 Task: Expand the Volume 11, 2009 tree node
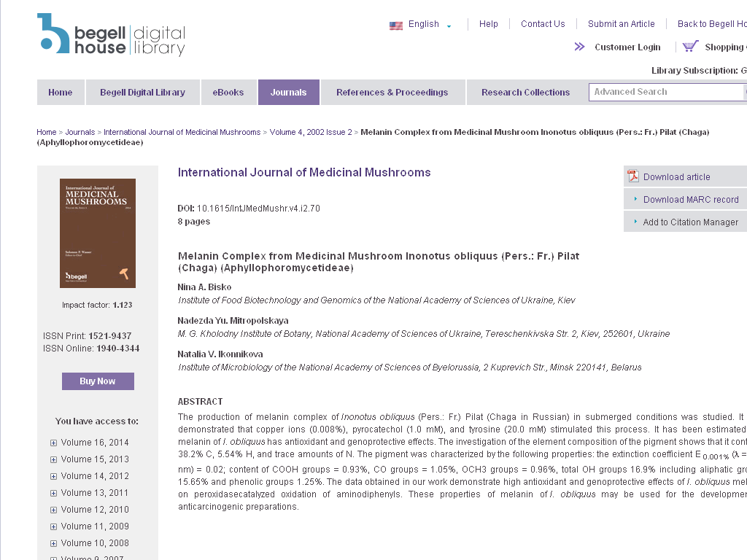53,526
